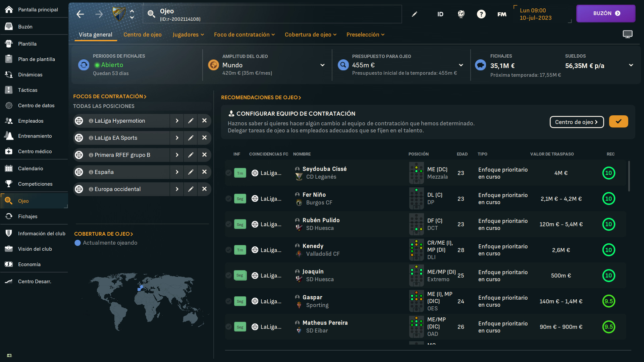Toggle the checkbox for Fer Niño row
This screenshot has width=644, height=362.
(228, 199)
